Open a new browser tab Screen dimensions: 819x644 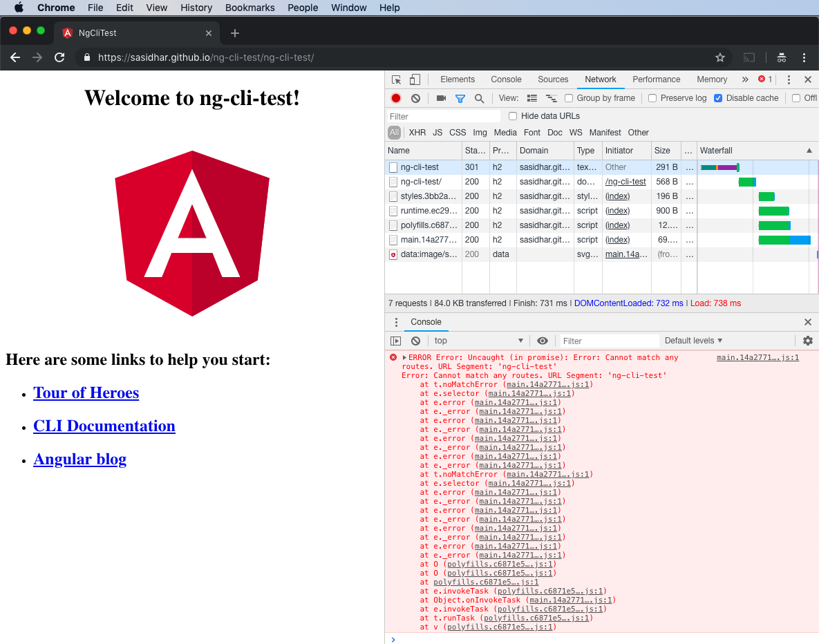(x=235, y=33)
